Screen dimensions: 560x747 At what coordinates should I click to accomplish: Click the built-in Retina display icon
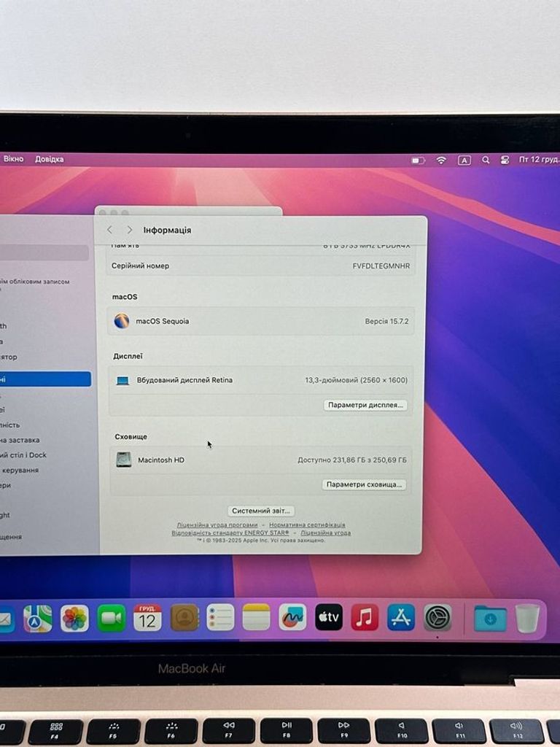tap(122, 381)
